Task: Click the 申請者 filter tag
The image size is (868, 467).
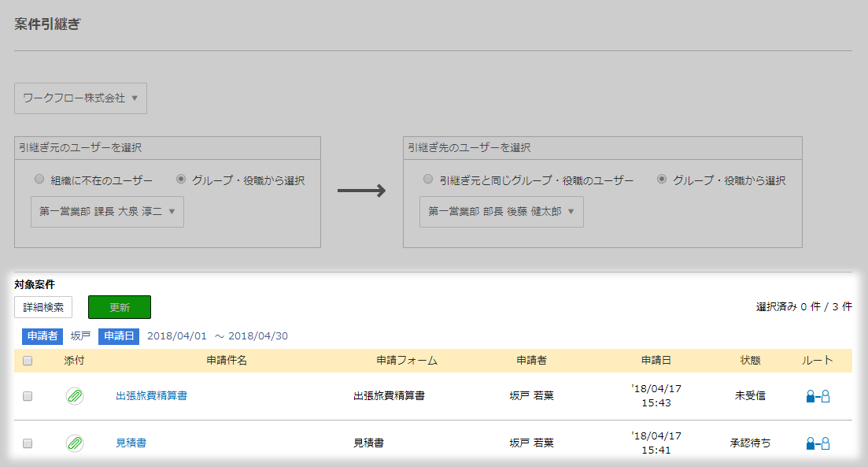Action: point(42,336)
